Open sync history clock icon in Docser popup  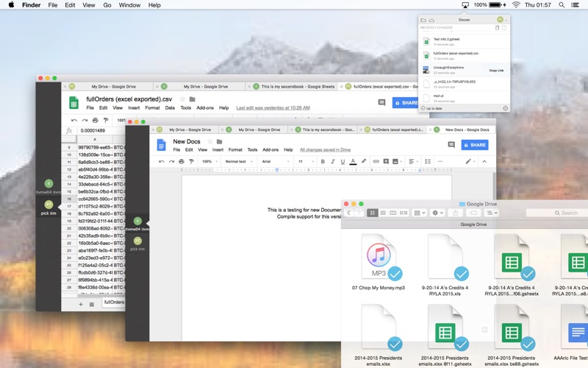click(505, 108)
